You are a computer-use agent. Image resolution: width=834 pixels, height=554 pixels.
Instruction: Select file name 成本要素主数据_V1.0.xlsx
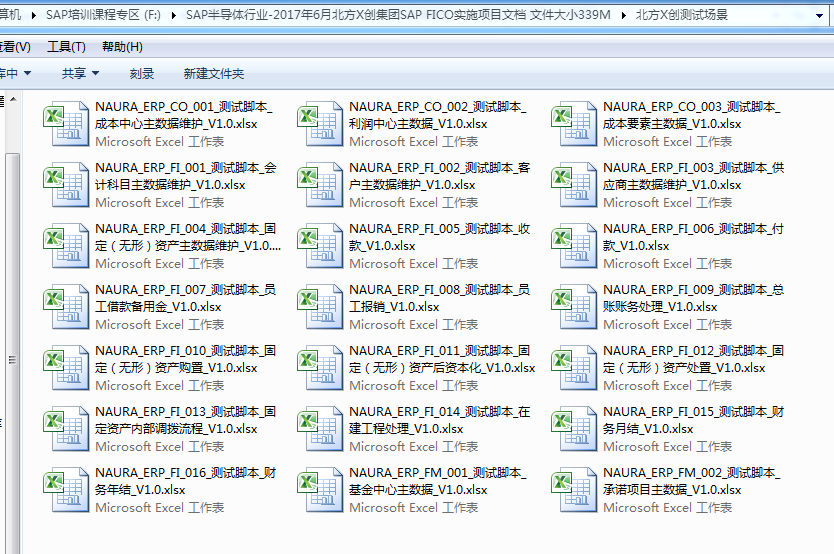(672, 124)
